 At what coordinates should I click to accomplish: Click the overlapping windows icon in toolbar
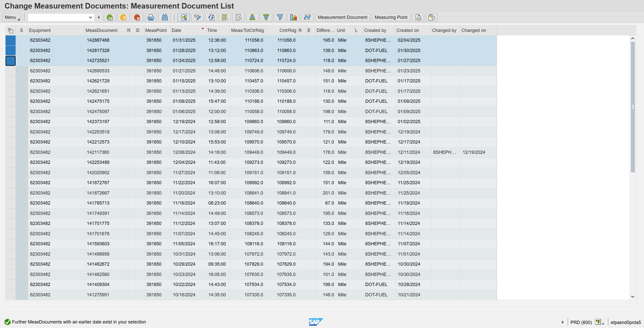(x=432, y=17)
